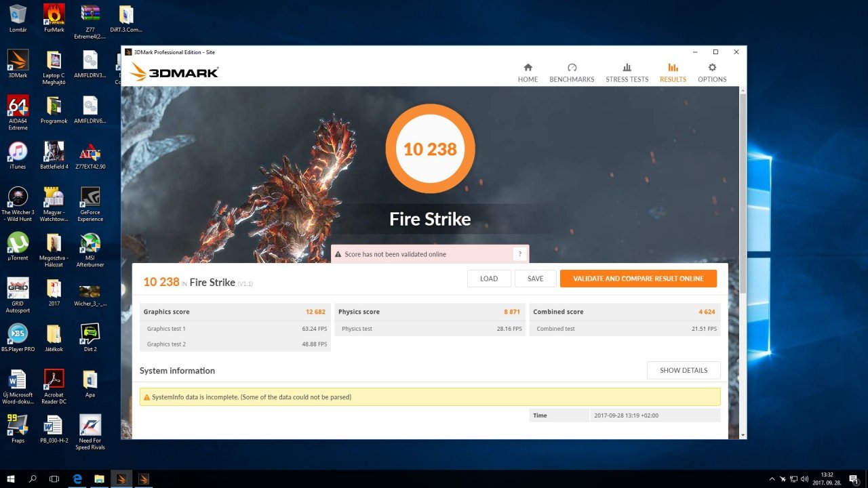Viewport: 868px width, 488px height.
Task: Open the Lomtár recycle bin icon
Action: pyautogui.click(x=18, y=18)
